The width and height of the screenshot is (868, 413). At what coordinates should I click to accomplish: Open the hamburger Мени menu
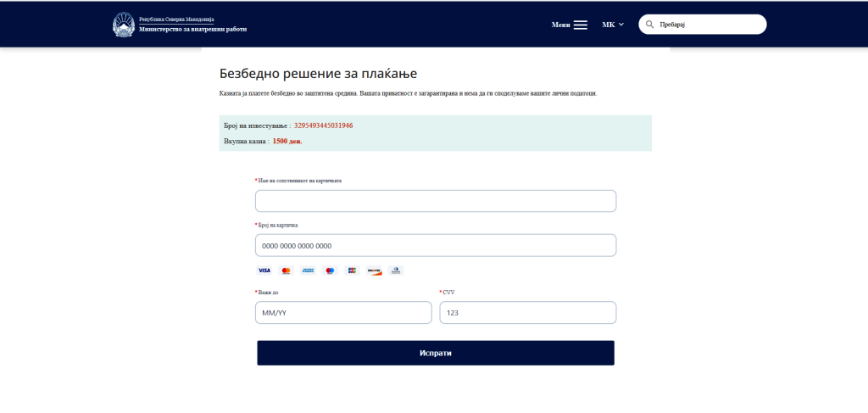coord(570,25)
